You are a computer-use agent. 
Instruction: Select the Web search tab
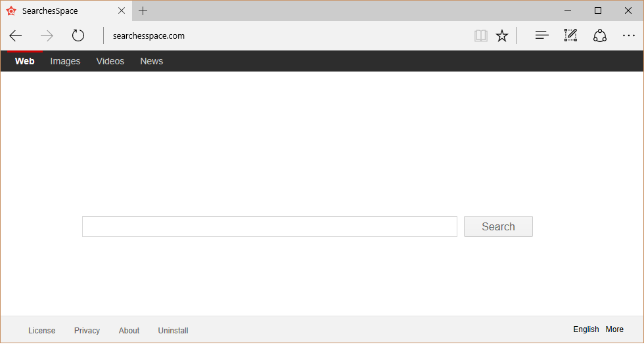click(25, 61)
